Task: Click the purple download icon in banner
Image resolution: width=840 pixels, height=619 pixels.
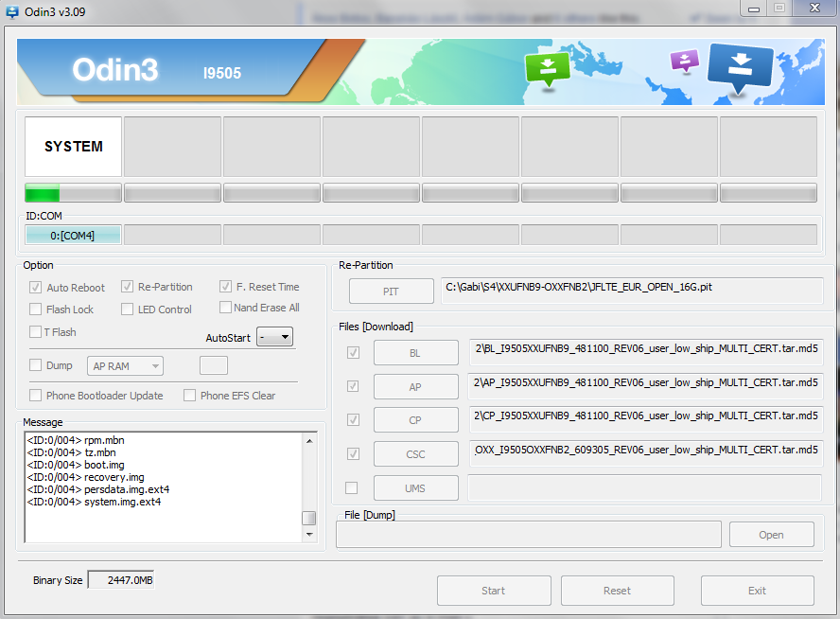Action: point(685,61)
